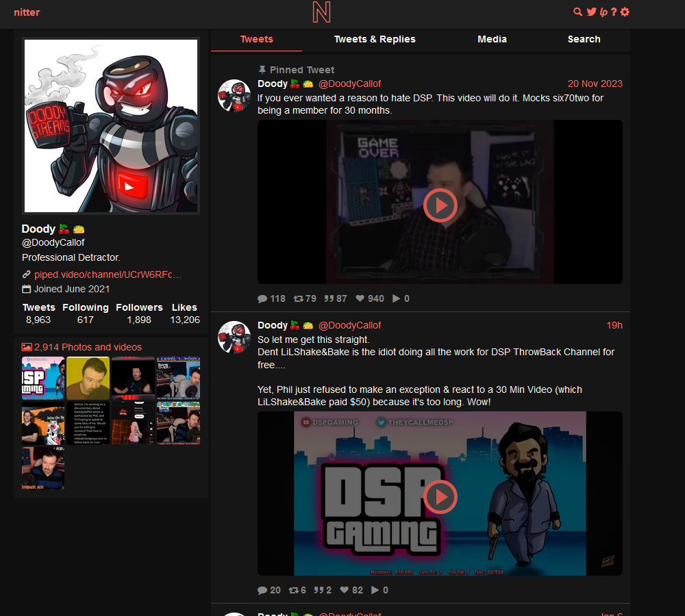Click the 19h tweet timestamp
The height and width of the screenshot is (616, 685).
coord(614,325)
